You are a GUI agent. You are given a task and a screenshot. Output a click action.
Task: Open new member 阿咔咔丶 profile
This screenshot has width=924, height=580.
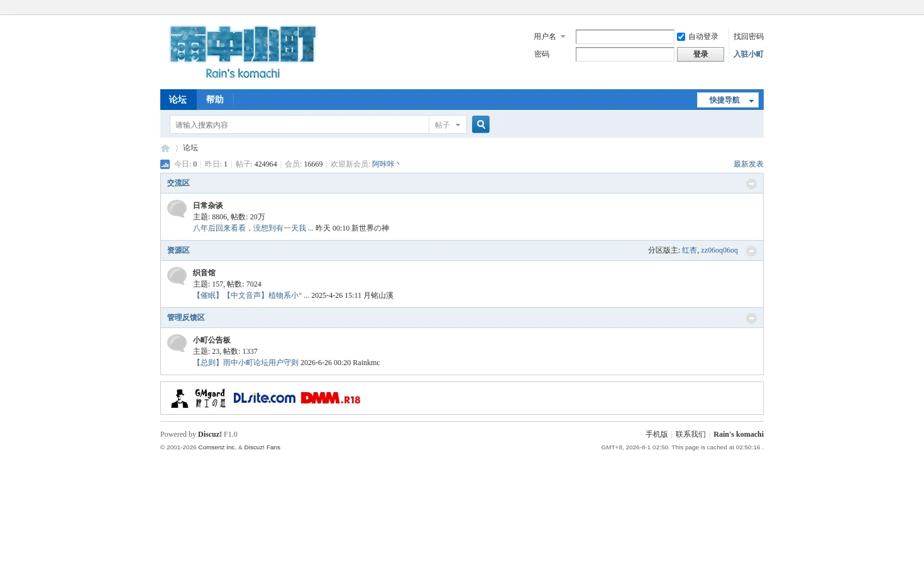pyautogui.click(x=386, y=164)
